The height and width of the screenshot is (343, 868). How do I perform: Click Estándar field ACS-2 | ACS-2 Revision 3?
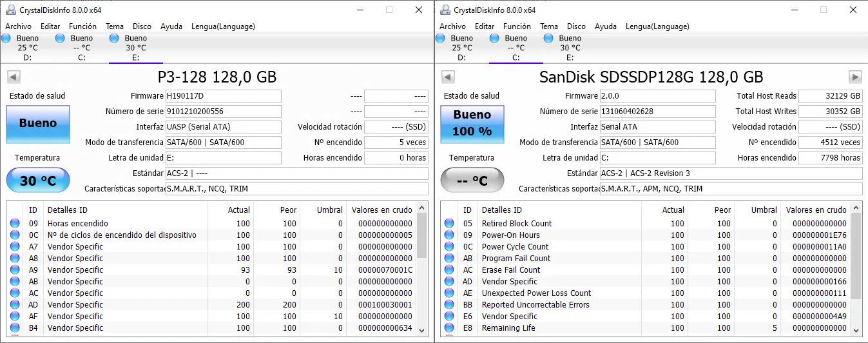731,173
